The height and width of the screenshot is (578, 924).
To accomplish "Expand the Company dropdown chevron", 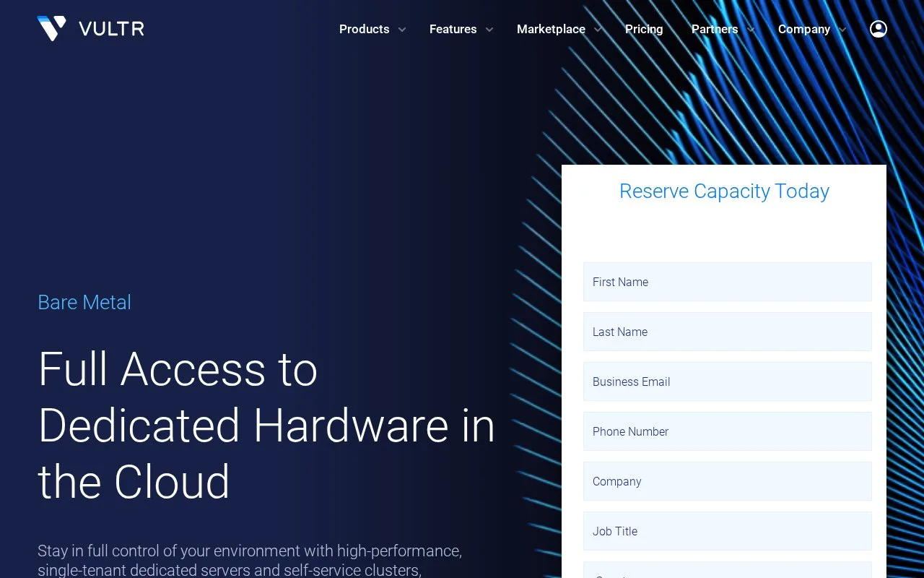I will (x=842, y=30).
